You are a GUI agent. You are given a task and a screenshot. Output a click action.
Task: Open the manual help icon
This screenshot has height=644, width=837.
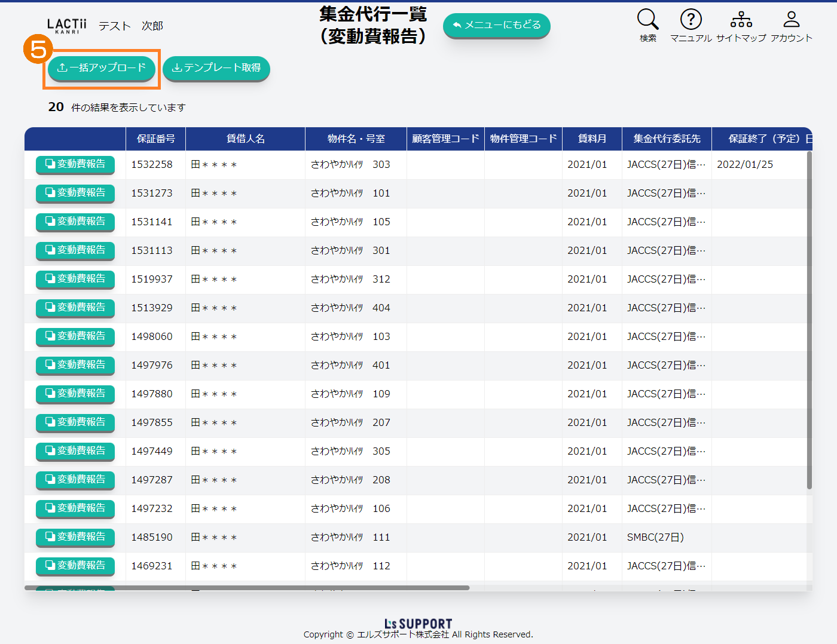click(x=691, y=20)
